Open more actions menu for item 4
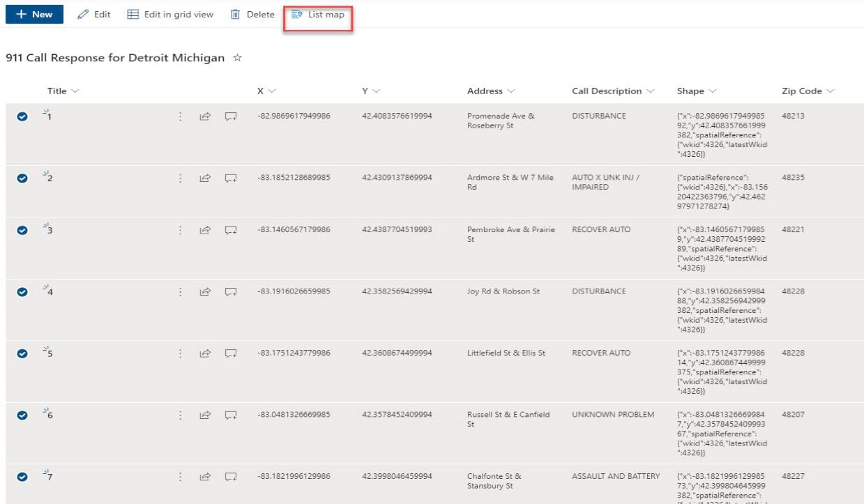 pyautogui.click(x=181, y=292)
